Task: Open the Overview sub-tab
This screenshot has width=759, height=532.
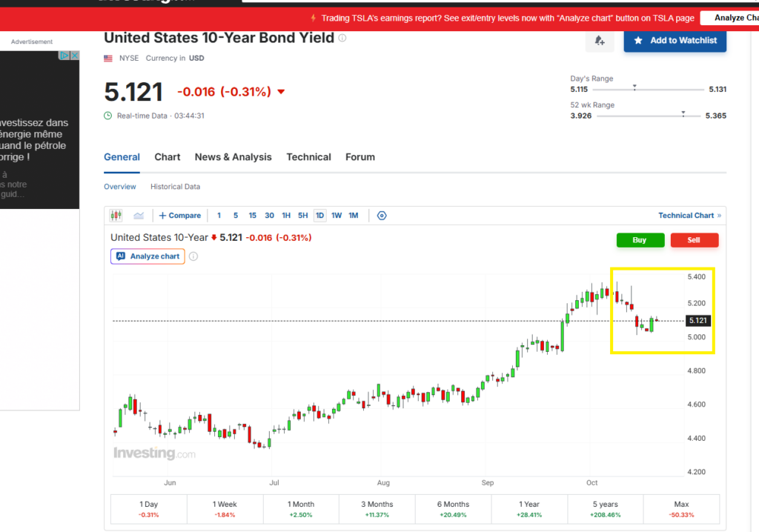Action: point(120,187)
